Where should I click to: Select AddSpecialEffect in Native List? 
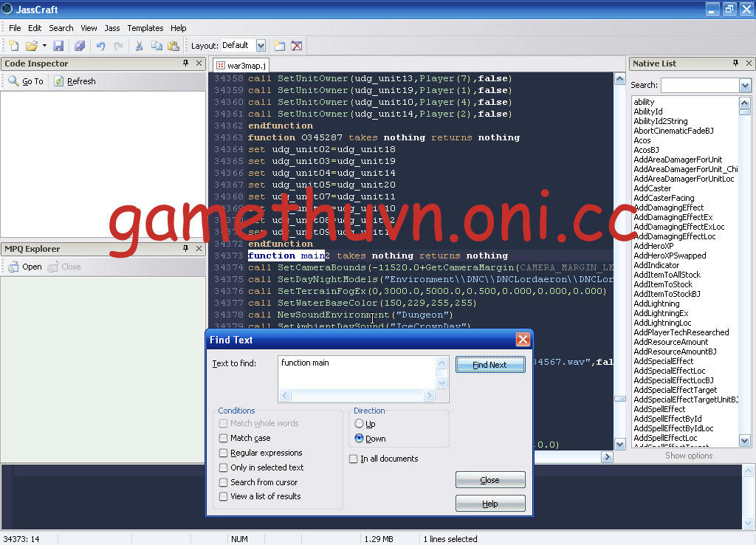(663, 361)
